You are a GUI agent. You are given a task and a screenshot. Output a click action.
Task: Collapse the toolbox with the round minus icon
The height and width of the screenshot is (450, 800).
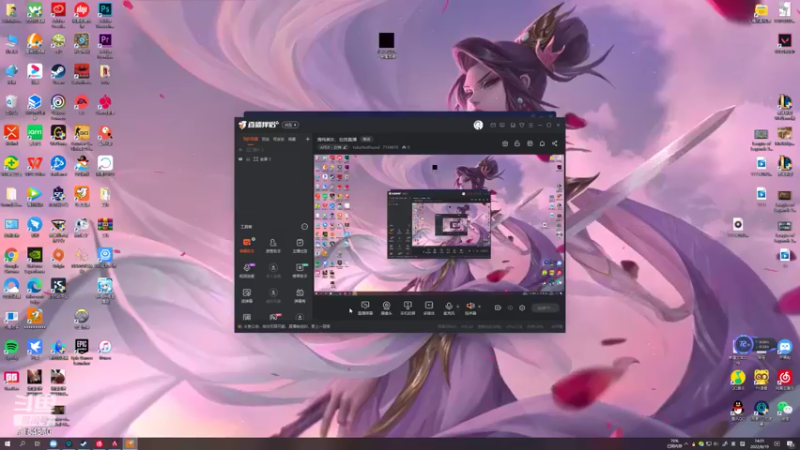(x=305, y=227)
